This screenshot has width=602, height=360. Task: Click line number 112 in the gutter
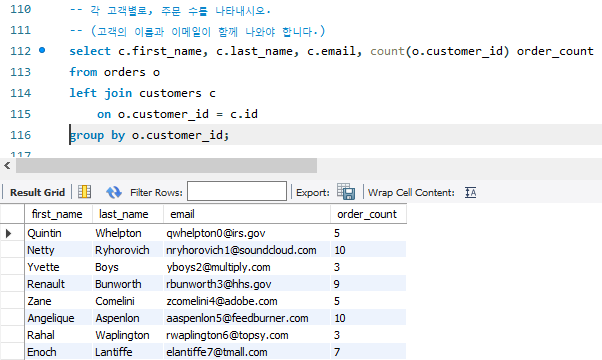click(x=20, y=51)
